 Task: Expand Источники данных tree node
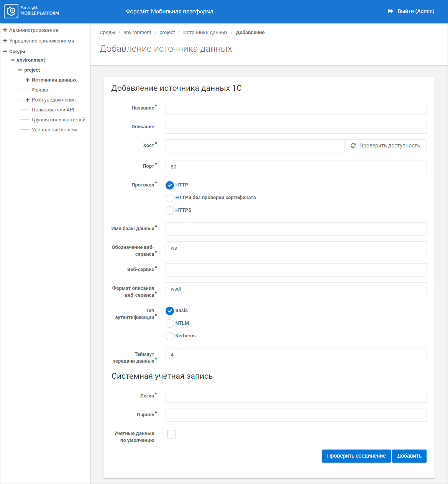click(28, 80)
